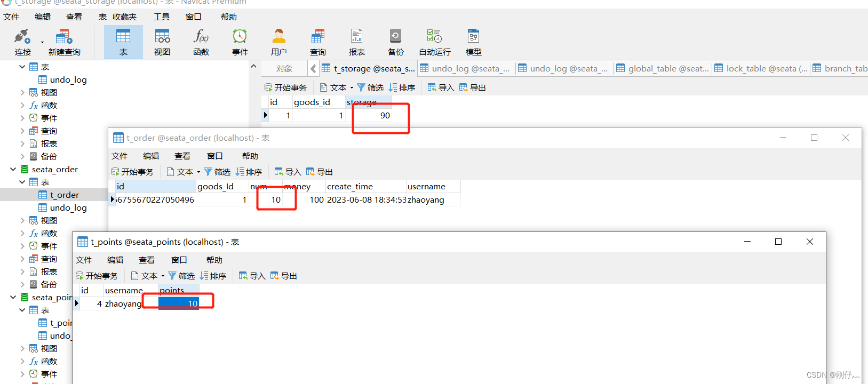Click Sort (排序) in t_storage tab
The height and width of the screenshot is (384, 868).
(x=402, y=87)
